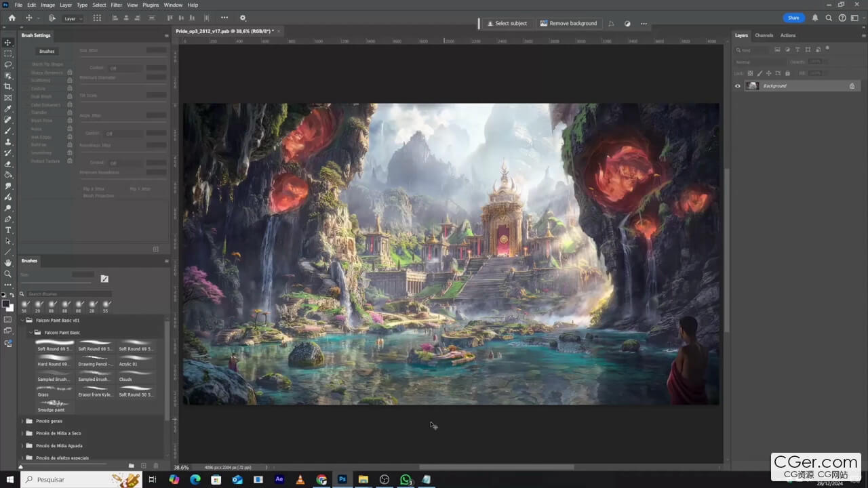
Task: Select the Lasso tool
Action: [8, 64]
